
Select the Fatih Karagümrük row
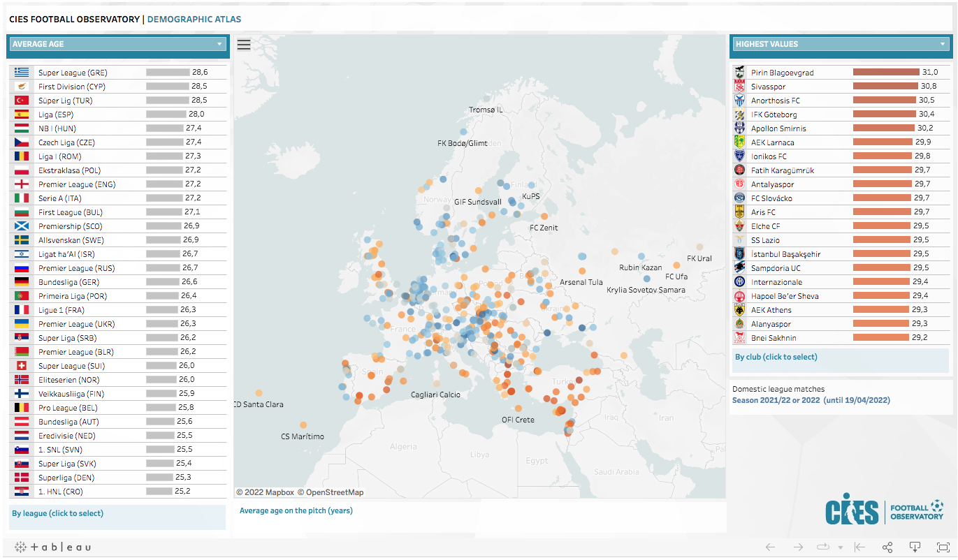(x=841, y=170)
